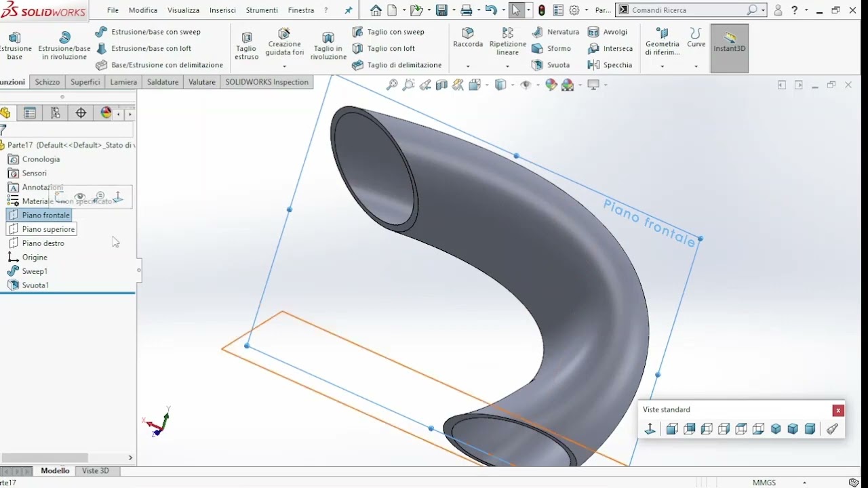This screenshot has width=868, height=488.
Task: Click the View Selector flashlight icon
Action: point(832,428)
